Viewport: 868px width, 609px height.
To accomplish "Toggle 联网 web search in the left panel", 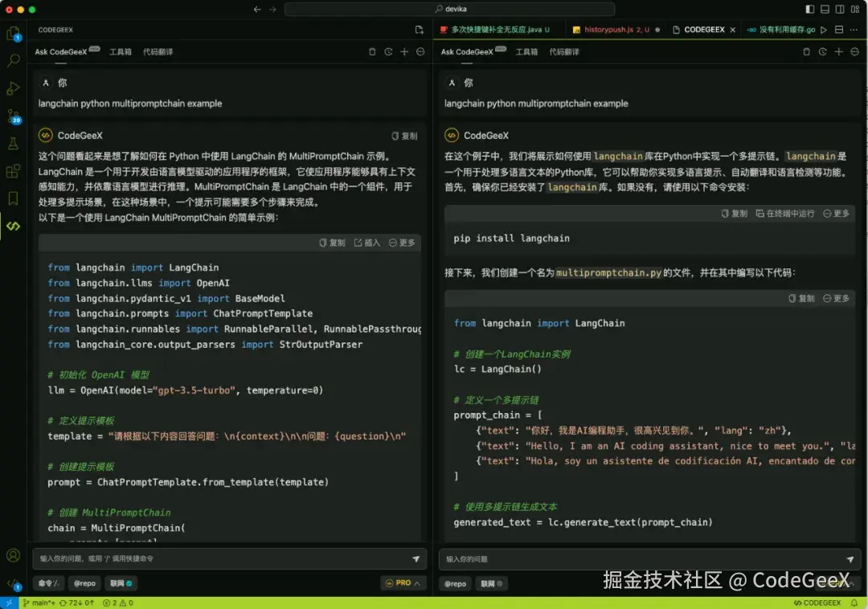I will click(121, 583).
